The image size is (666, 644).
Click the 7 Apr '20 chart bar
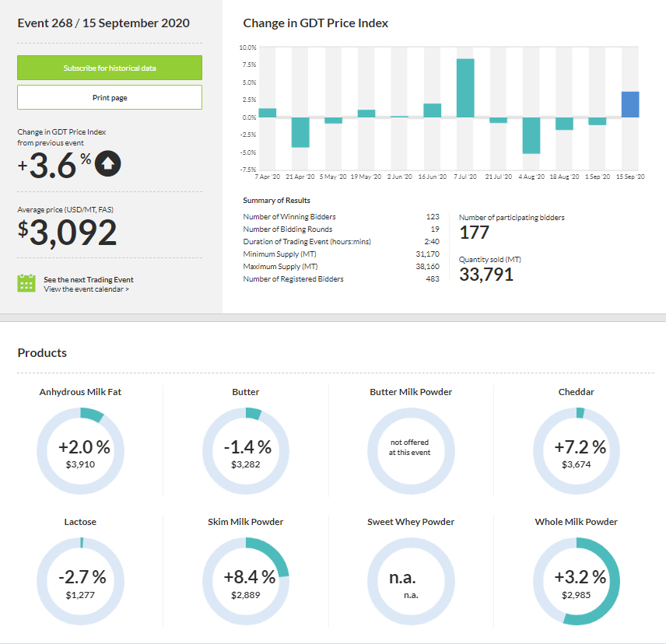267,113
